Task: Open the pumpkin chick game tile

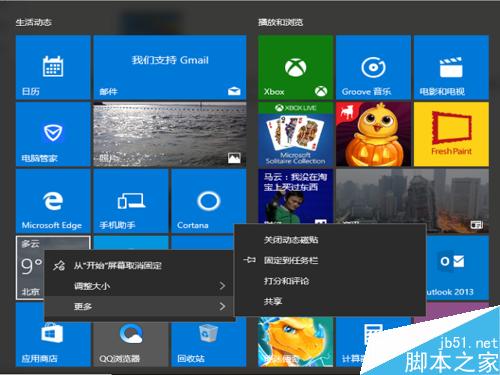Action: click(x=373, y=134)
